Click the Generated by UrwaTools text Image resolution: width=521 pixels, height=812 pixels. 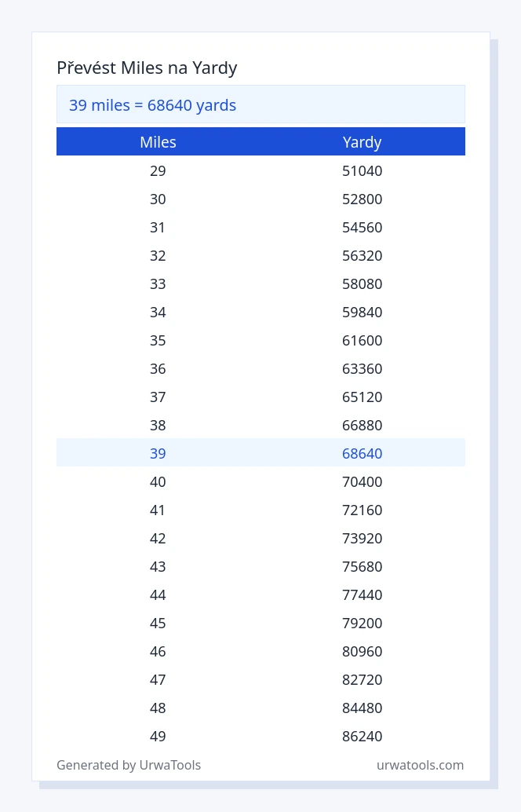click(129, 765)
